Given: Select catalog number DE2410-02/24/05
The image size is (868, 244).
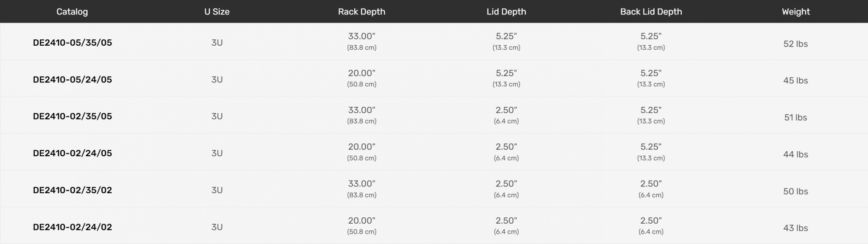Looking at the screenshot, I should 72,153.
